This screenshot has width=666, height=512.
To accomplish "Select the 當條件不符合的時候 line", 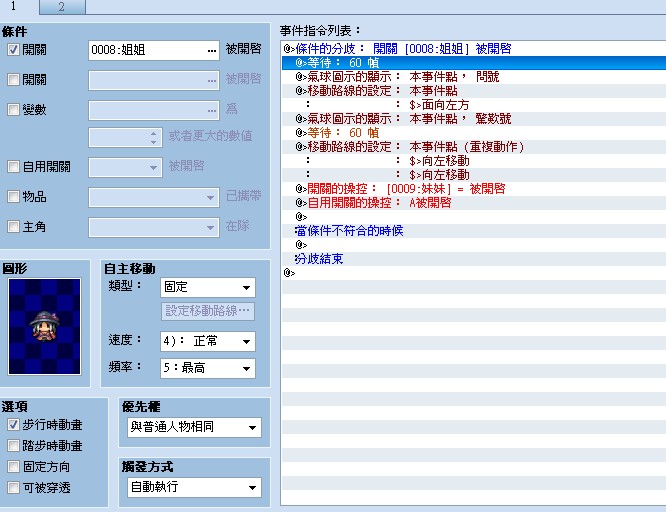I will click(x=474, y=231).
